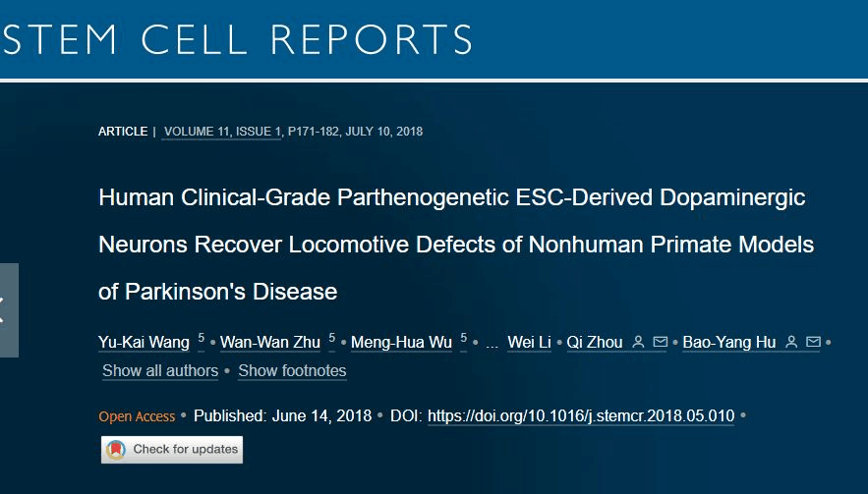Click Qi Zhou's author profile icon
This screenshot has height=494, width=868.
tap(638, 342)
